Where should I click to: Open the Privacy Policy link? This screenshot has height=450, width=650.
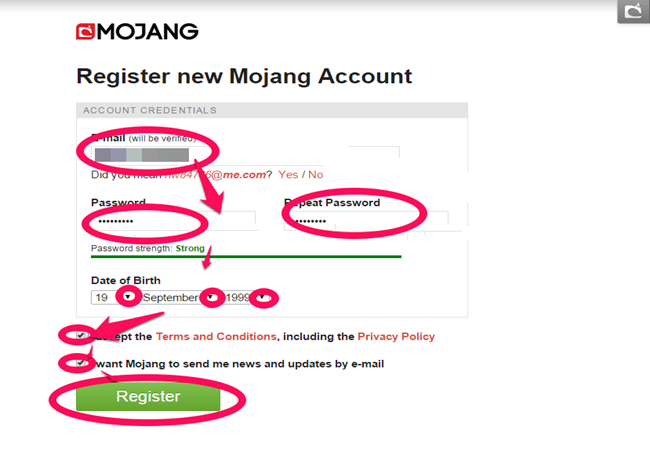coord(396,336)
